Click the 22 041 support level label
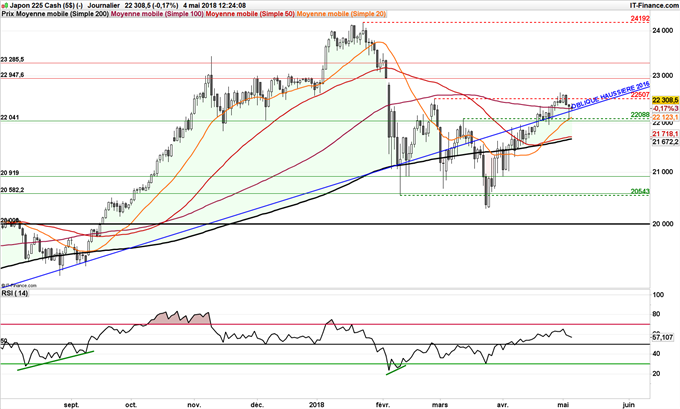 [10, 118]
